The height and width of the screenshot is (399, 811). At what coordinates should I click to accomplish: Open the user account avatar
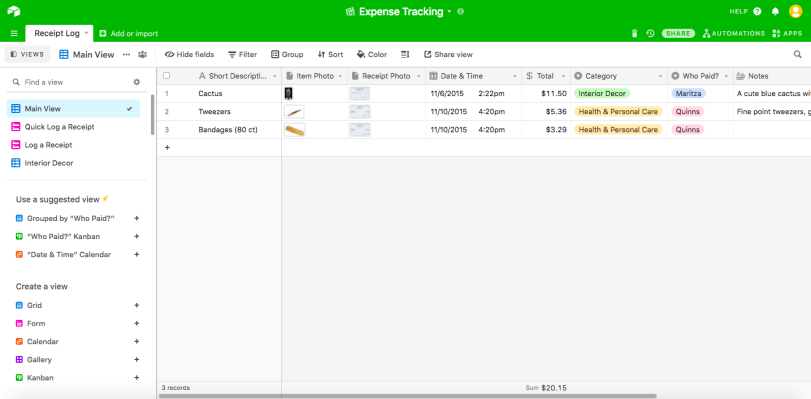(795, 11)
